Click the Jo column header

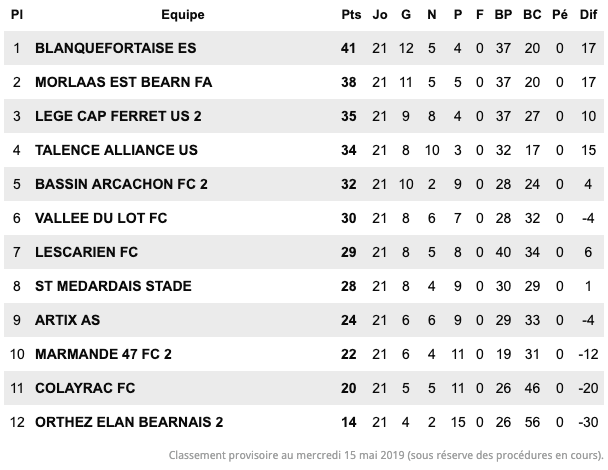pyautogui.click(x=380, y=15)
